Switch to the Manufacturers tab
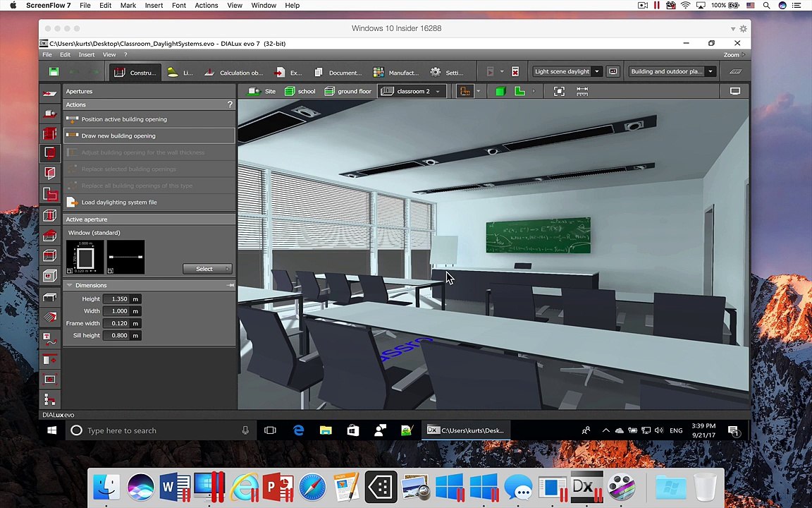Image resolution: width=812 pixels, height=508 pixels. click(x=396, y=73)
